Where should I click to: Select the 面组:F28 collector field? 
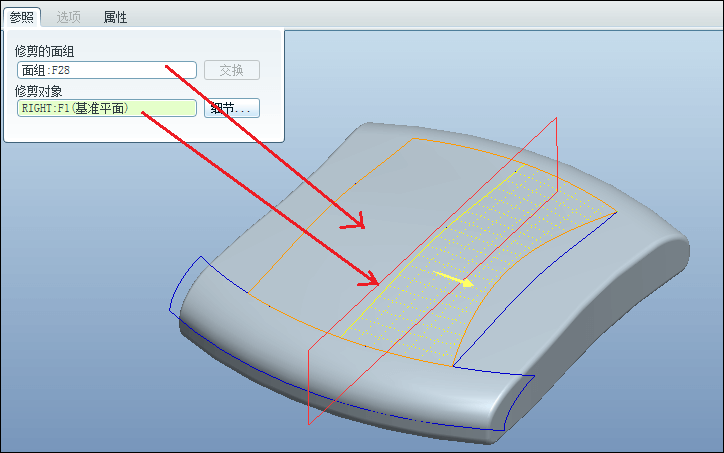(107, 70)
